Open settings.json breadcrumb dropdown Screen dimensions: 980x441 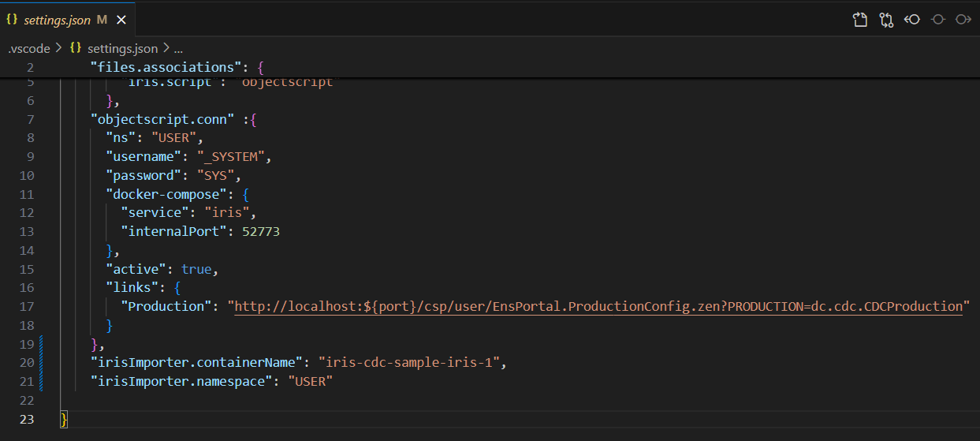122,48
